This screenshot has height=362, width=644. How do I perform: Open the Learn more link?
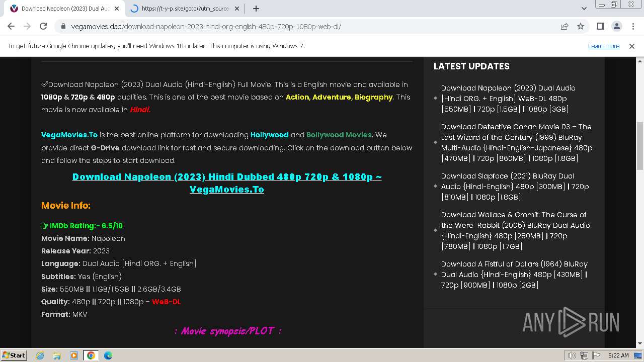604,46
